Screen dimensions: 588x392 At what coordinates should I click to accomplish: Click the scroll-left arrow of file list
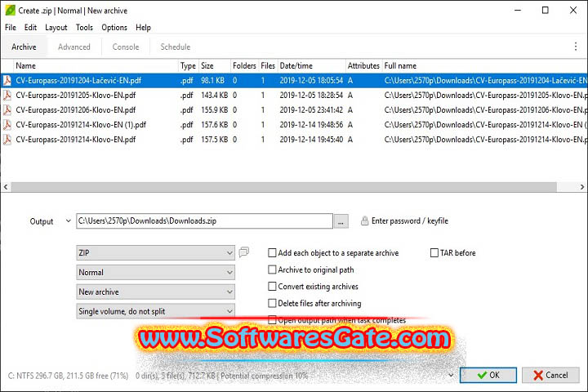(6, 187)
